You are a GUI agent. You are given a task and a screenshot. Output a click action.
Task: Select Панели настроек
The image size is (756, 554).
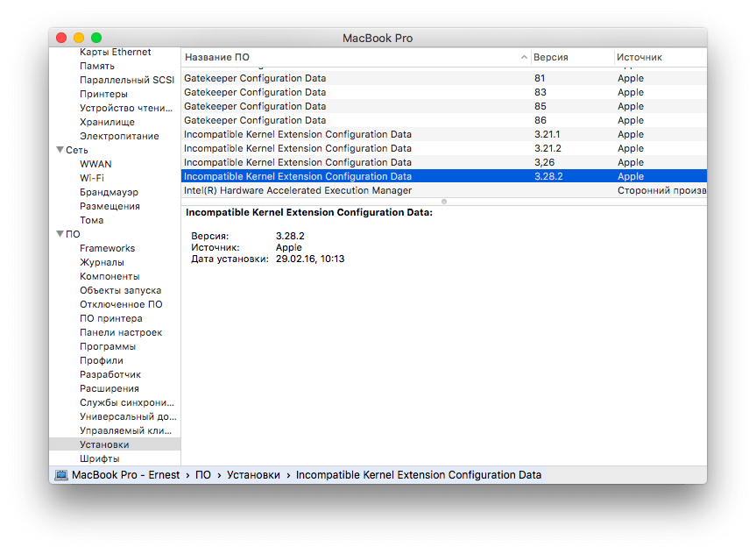[121, 331]
